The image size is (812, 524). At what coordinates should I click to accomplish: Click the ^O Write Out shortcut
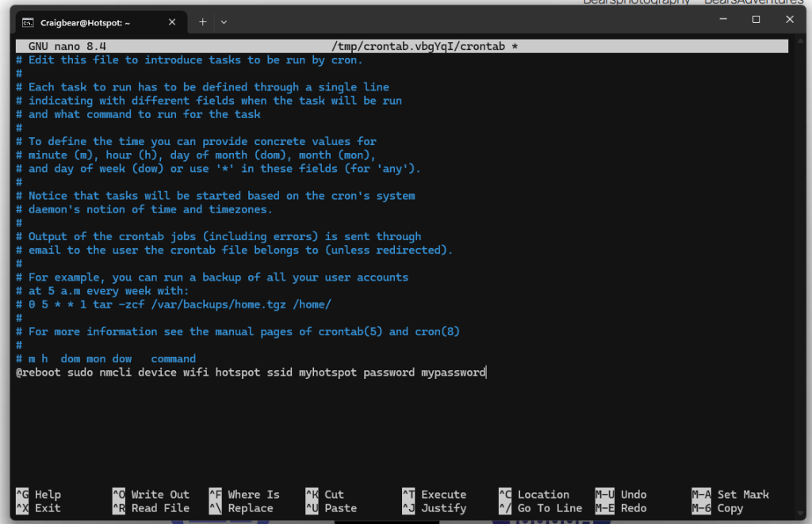(151, 495)
